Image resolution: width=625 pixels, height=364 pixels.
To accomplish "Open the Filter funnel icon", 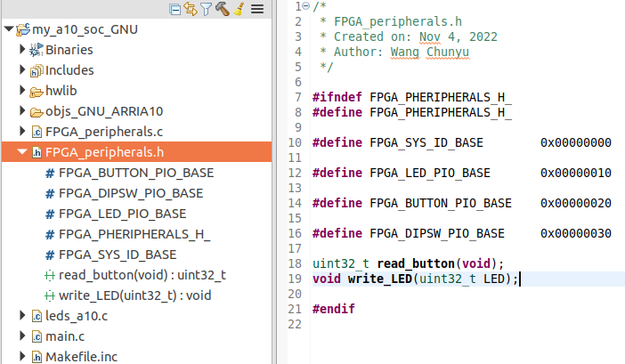I will [x=206, y=9].
